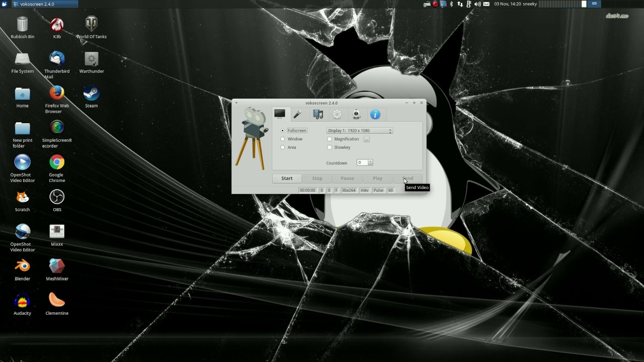Launch K3b from the desktop
644x362 pixels.
57,28
